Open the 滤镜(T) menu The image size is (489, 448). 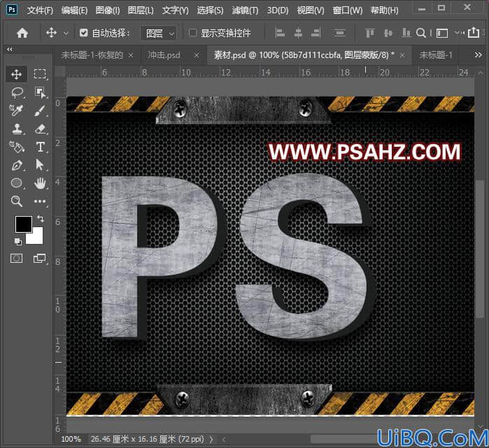(x=245, y=10)
